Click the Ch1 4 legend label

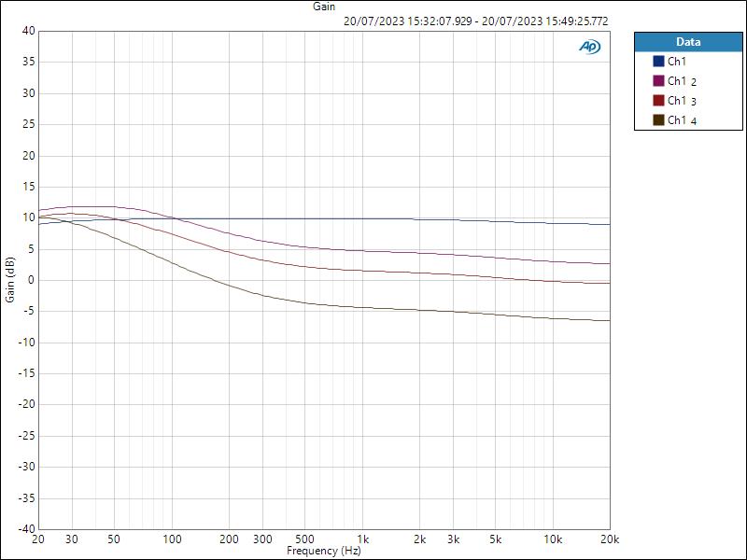(683, 120)
